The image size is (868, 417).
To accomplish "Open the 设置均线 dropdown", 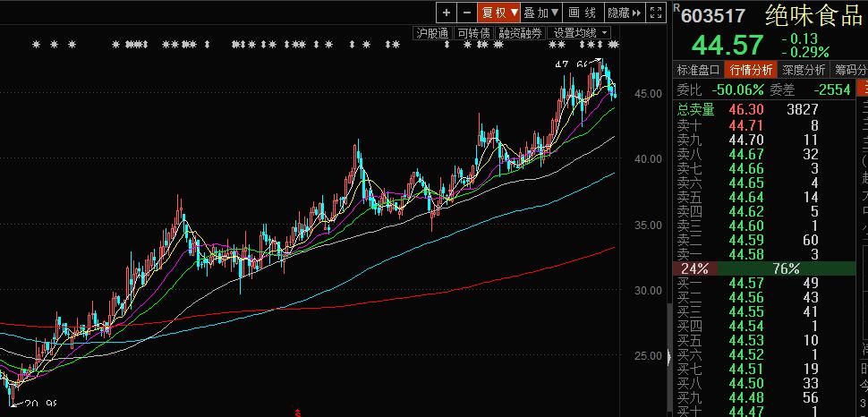I will coord(579,33).
